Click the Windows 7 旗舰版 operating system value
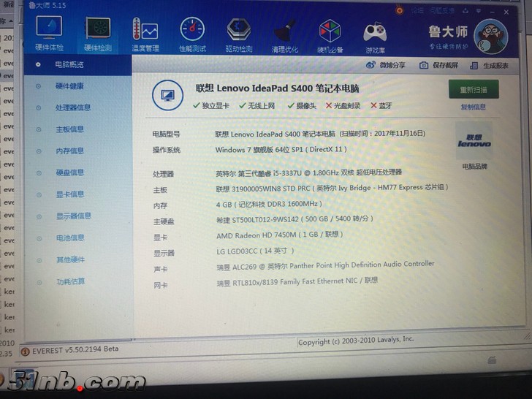The image size is (532, 399). click(281, 150)
